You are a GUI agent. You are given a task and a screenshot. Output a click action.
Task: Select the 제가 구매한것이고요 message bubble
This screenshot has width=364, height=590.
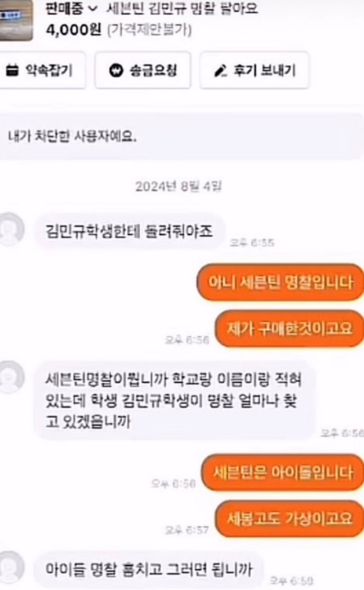tap(289, 329)
